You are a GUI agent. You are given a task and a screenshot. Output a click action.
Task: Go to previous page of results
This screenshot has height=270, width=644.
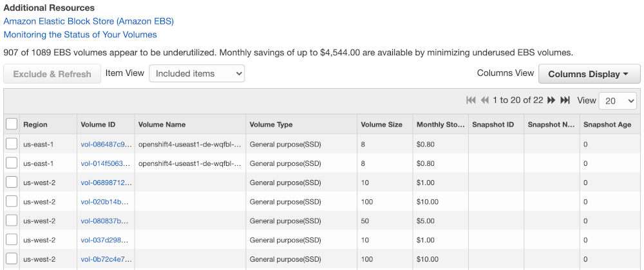(x=484, y=100)
